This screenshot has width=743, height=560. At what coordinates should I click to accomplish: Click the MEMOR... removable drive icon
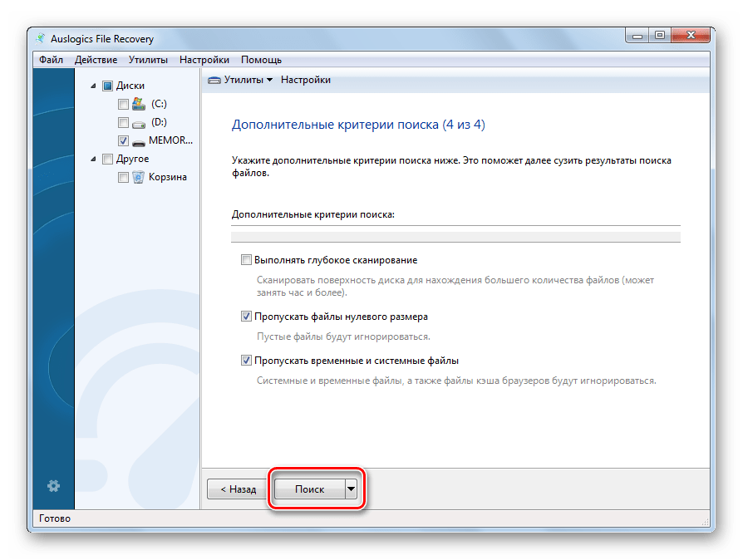pyautogui.click(x=139, y=142)
